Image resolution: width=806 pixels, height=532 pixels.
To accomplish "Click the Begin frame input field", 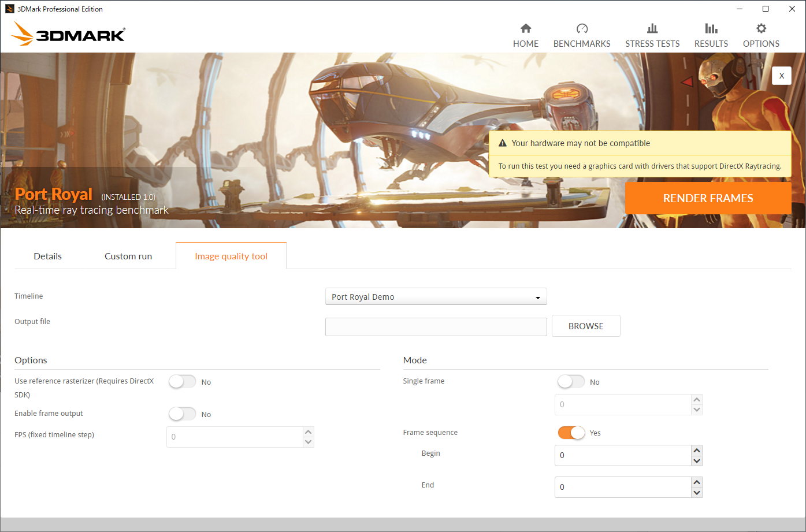I will [623, 455].
